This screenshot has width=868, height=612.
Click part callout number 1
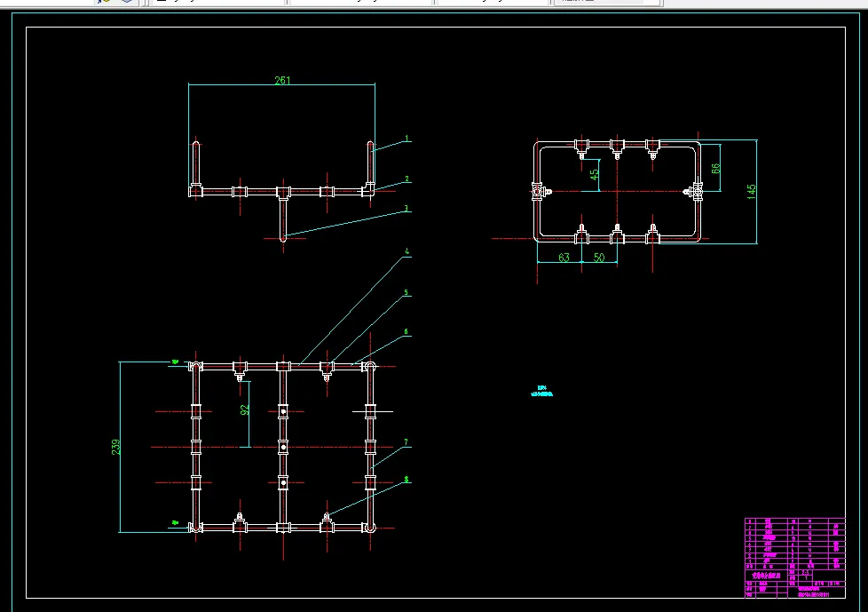tap(406, 139)
